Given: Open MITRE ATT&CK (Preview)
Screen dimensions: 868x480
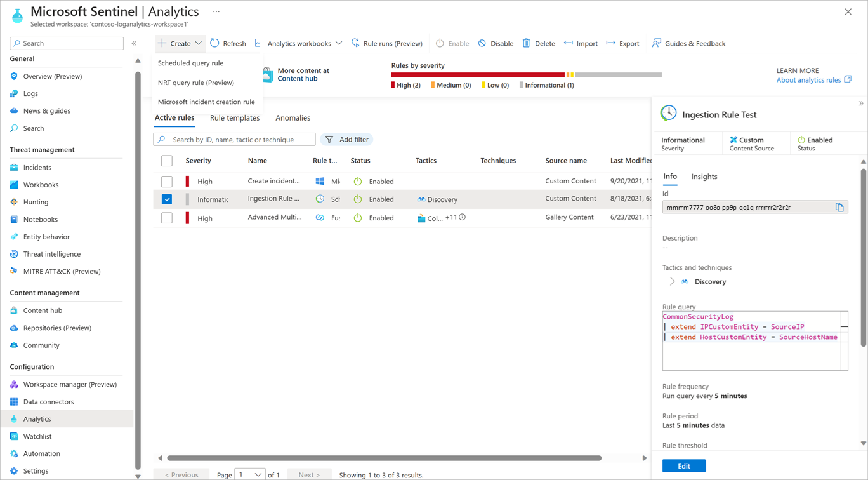Looking at the screenshot, I should (x=62, y=271).
